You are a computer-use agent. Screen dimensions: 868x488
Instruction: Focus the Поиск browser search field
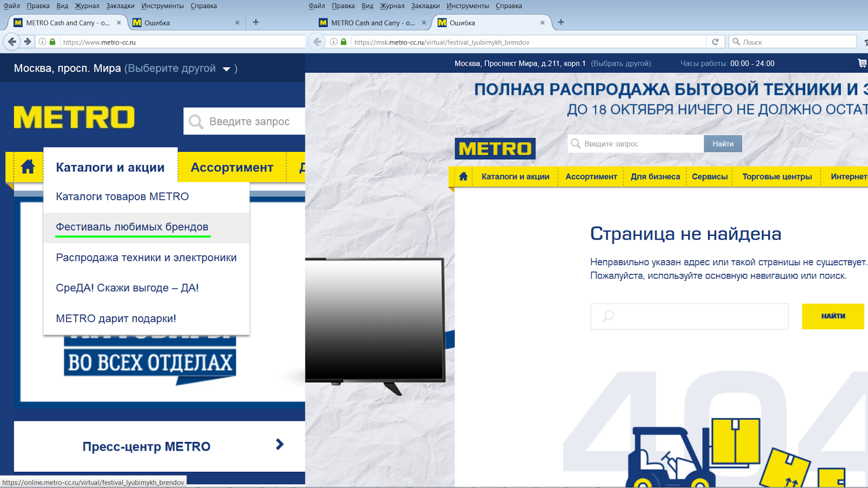pos(792,42)
